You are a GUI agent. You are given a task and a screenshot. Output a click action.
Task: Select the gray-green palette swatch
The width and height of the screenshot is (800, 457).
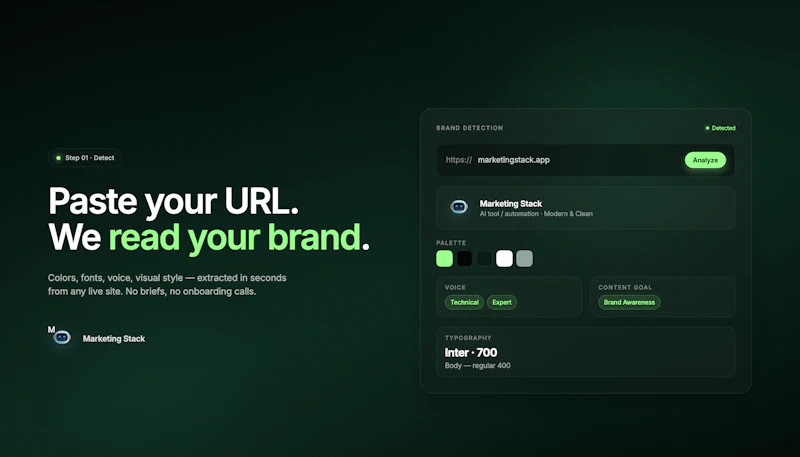click(x=524, y=259)
